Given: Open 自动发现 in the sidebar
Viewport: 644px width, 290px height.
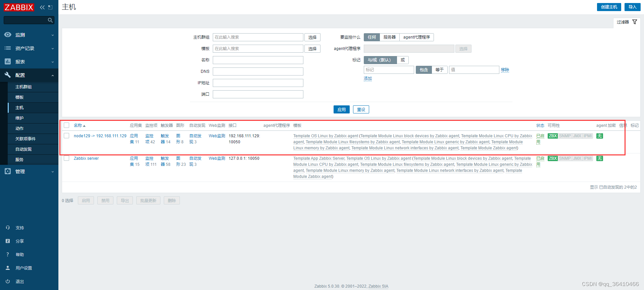Looking at the screenshot, I should (x=33, y=149).
